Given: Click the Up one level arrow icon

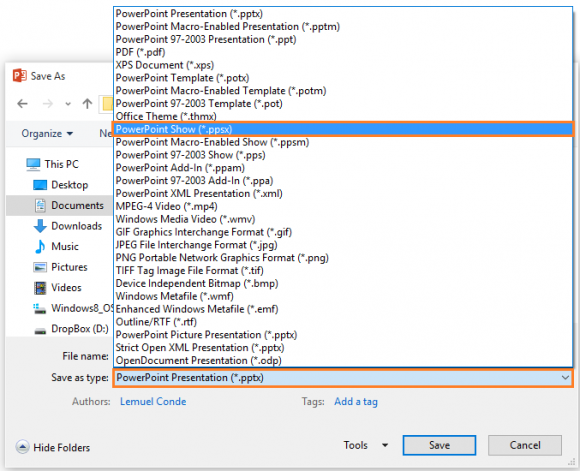Looking at the screenshot, I should [87, 104].
